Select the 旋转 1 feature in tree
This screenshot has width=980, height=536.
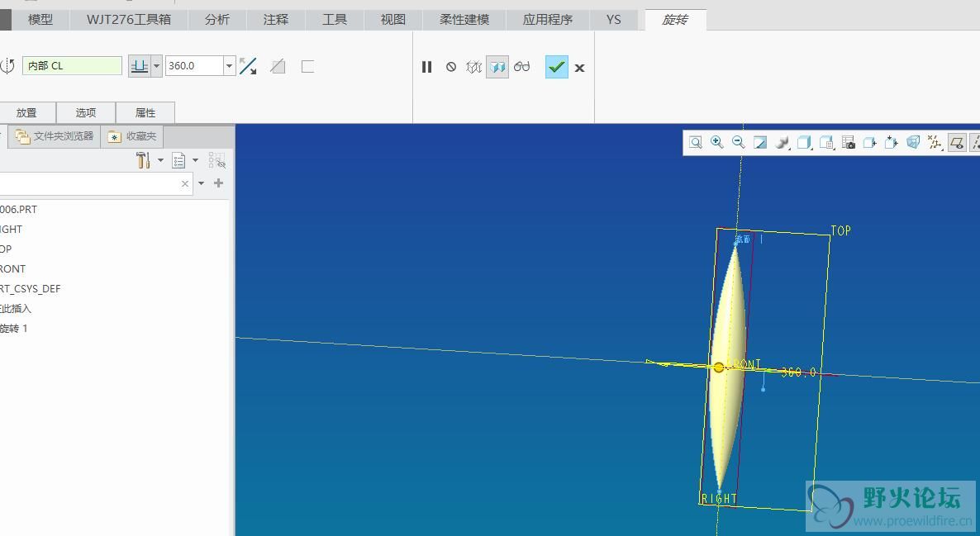click(x=14, y=329)
